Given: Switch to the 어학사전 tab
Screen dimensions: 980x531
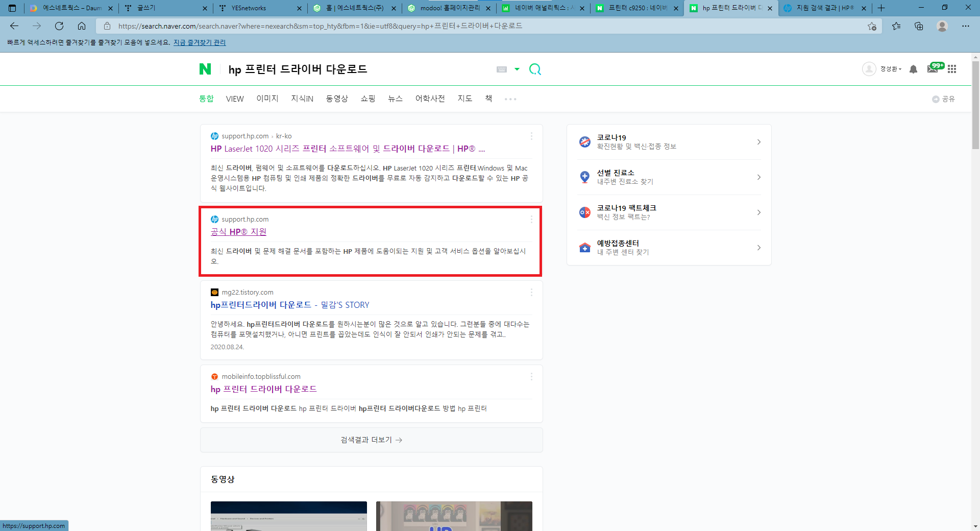Looking at the screenshot, I should tap(430, 99).
